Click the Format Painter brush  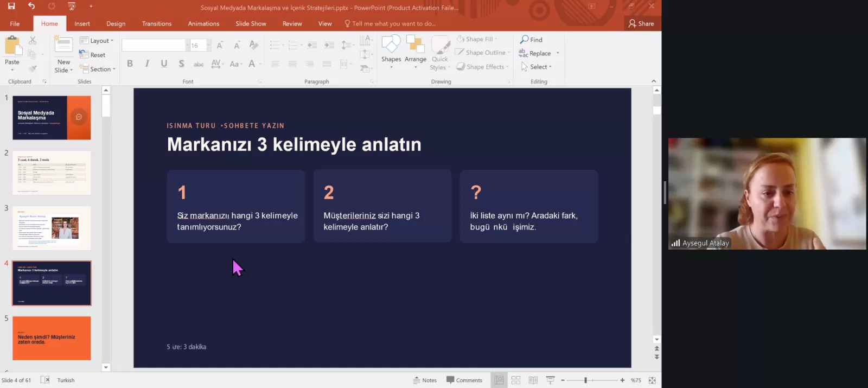coord(33,68)
